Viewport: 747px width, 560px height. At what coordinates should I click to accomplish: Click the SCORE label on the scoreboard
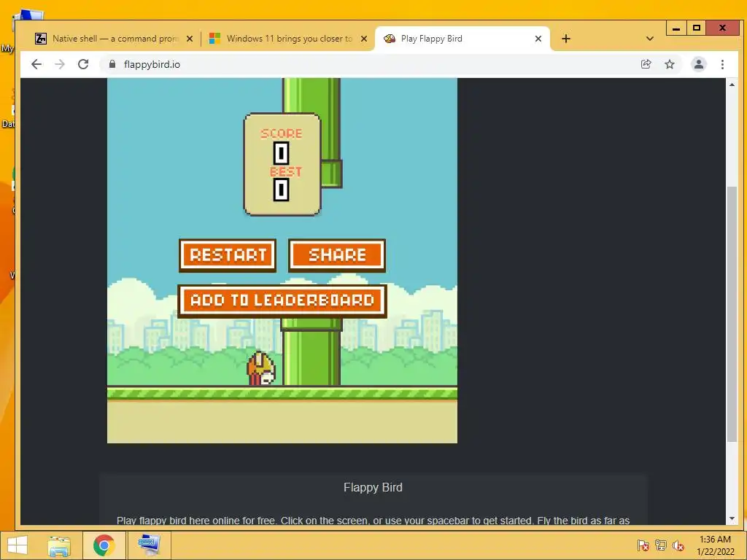[x=282, y=133]
